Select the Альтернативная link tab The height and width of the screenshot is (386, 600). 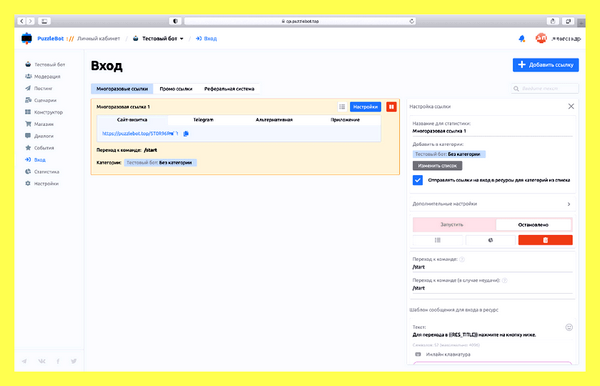pyautogui.click(x=274, y=120)
